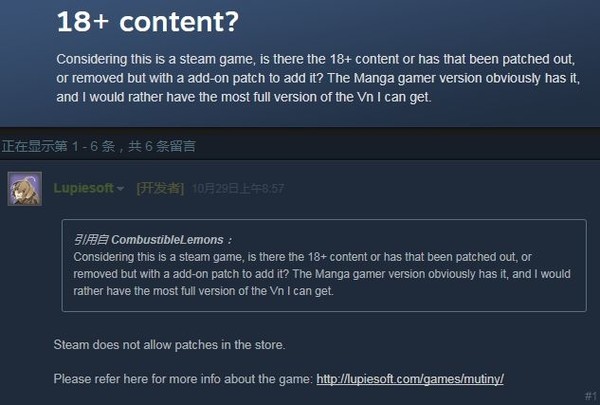This screenshot has width=600, height=405.
Task: Click the quoted name CombustibleLemons
Action: [167, 240]
